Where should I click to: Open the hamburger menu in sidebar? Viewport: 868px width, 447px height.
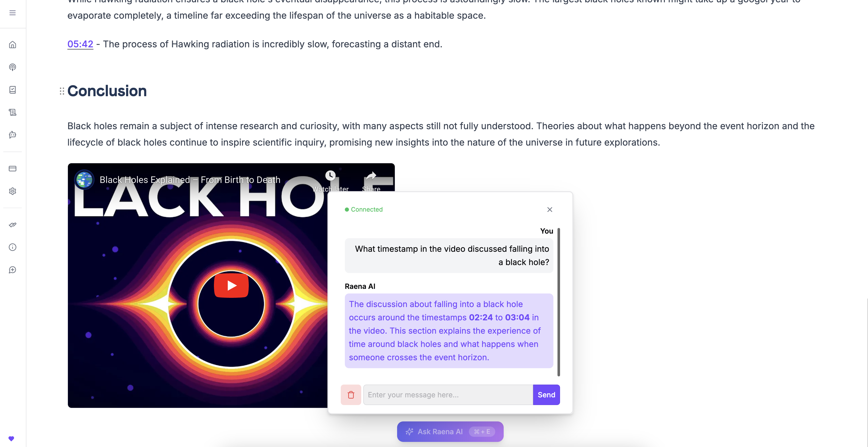click(13, 13)
